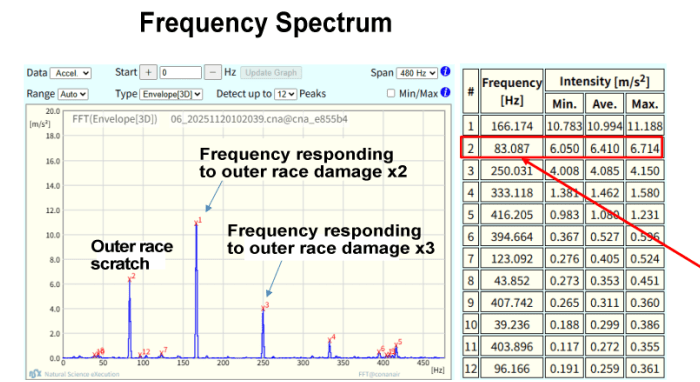Open the Detect up to 12 peaks dropdown
This screenshot has width=700, height=382.
[285, 94]
